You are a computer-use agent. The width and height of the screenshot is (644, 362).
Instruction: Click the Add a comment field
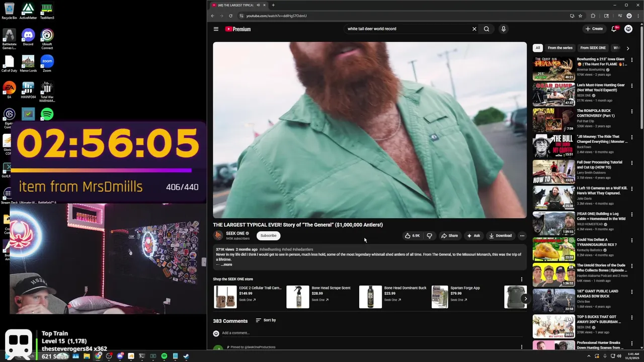(x=372, y=333)
